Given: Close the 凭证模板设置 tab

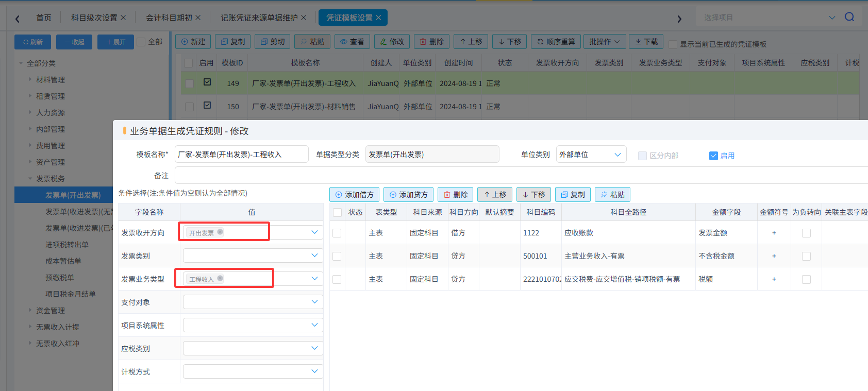Looking at the screenshot, I should tap(378, 18).
